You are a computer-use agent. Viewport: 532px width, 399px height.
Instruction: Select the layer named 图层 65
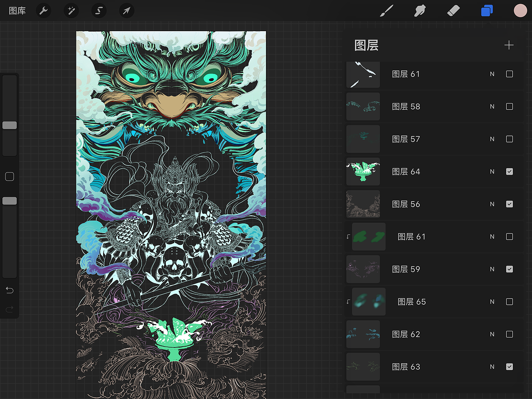(x=412, y=302)
